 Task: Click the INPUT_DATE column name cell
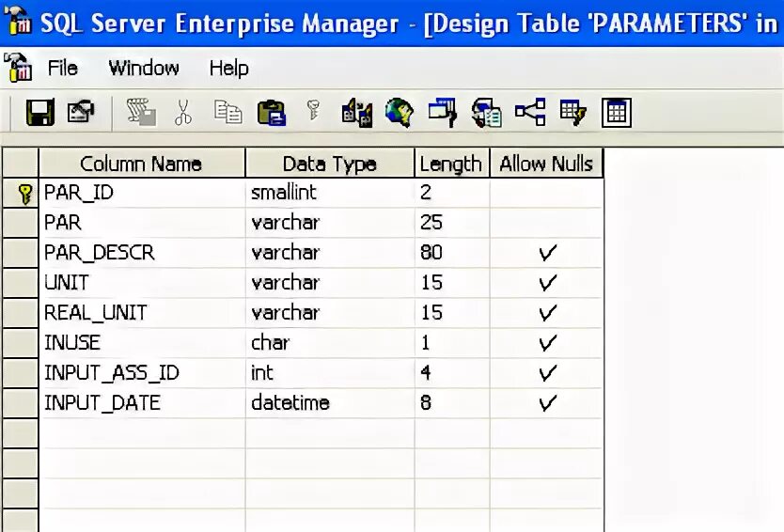coord(142,402)
